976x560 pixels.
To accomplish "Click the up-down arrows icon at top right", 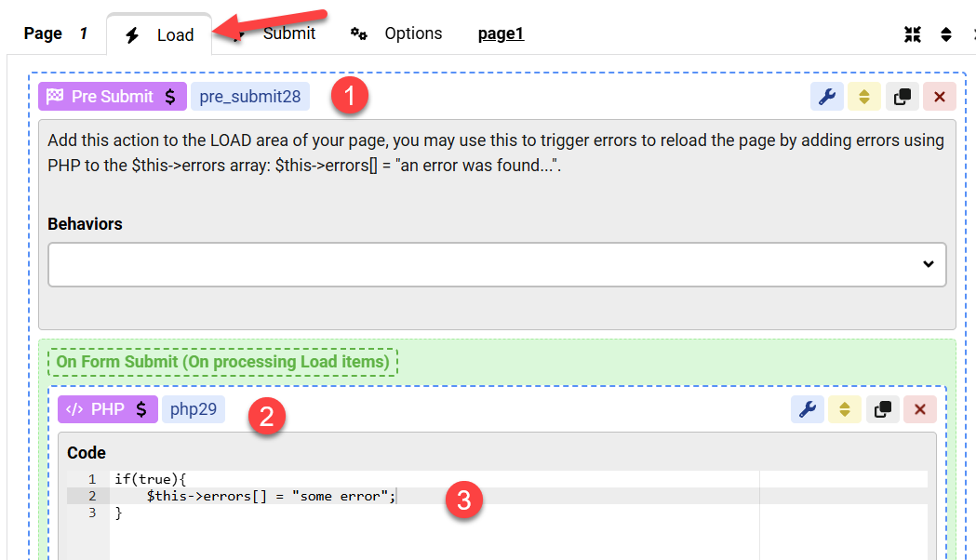I will click(x=945, y=33).
